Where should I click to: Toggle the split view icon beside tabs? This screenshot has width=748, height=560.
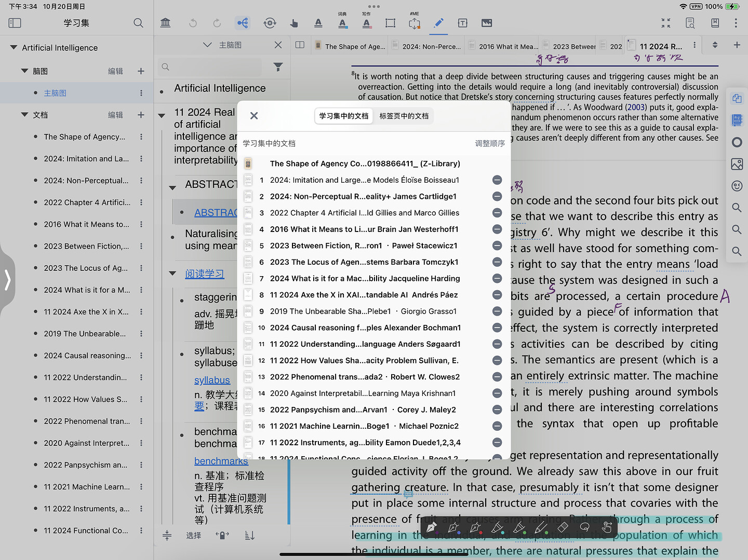300,45
